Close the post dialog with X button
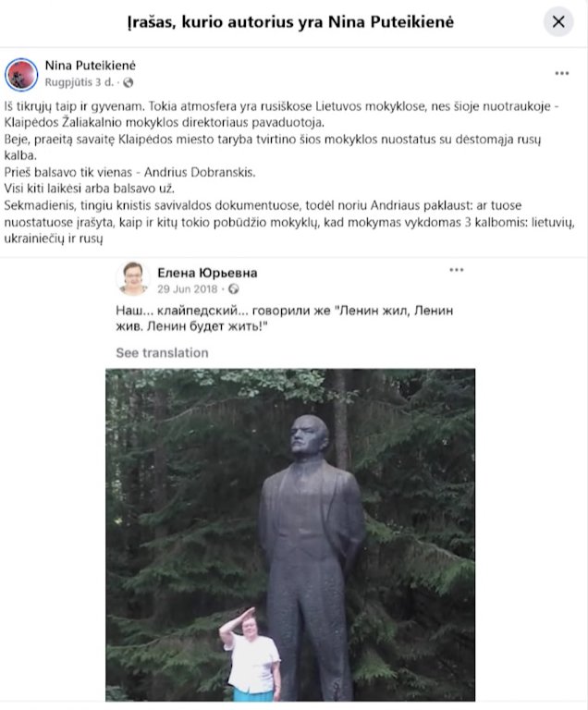This screenshot has width=588, height=710. (558, 21)
